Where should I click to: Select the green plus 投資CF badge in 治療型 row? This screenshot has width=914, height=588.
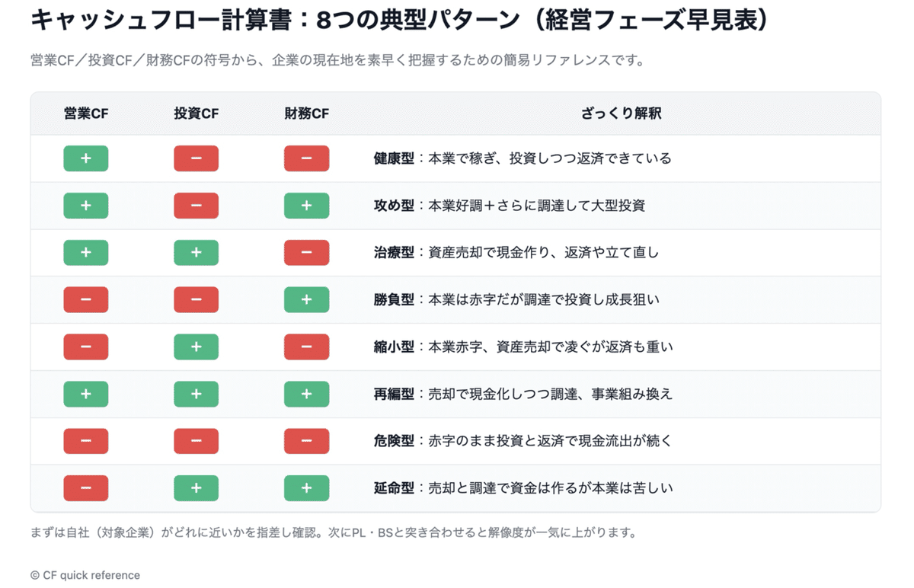tap(196, 253)
